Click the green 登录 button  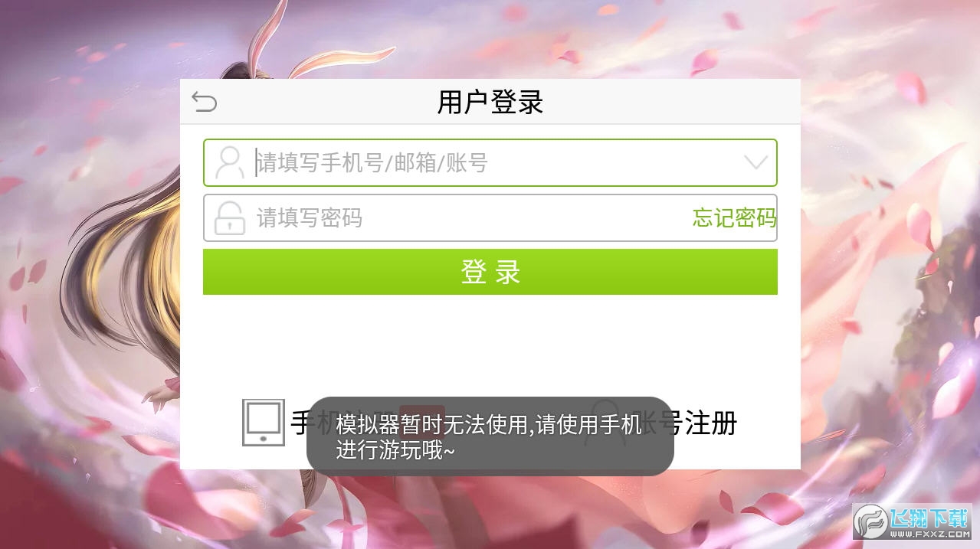coord(490,272)
